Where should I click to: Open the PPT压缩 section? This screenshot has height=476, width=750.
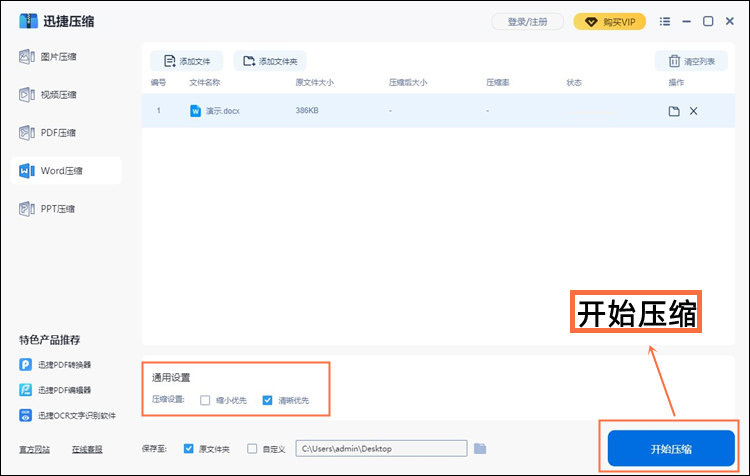click(x=47, y=209)
